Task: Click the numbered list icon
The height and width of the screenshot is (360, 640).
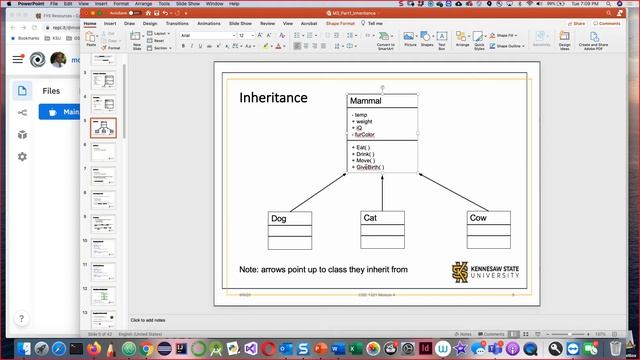Action: tap(310, 36)
